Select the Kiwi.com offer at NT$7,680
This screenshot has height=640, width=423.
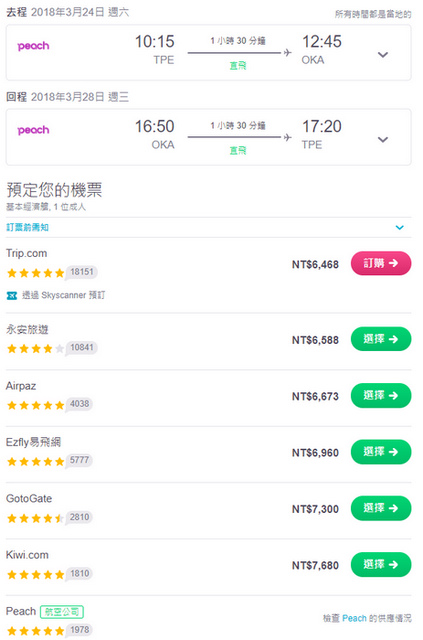click(x=381, y=564)
